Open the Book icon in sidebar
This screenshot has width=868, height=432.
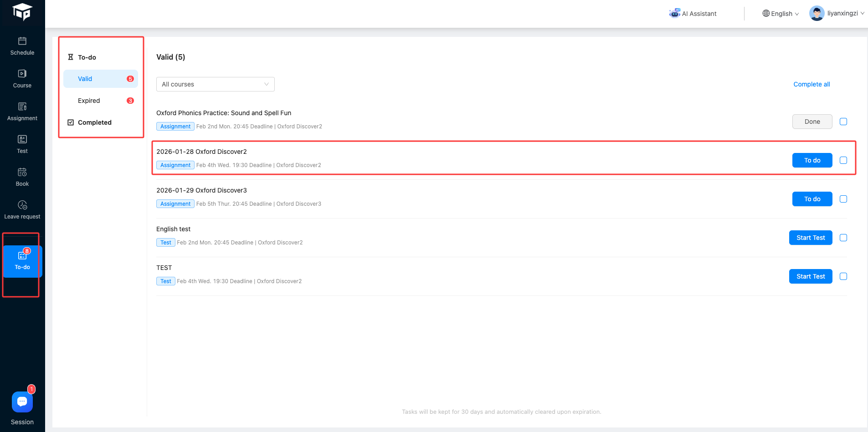coord(22,172)
